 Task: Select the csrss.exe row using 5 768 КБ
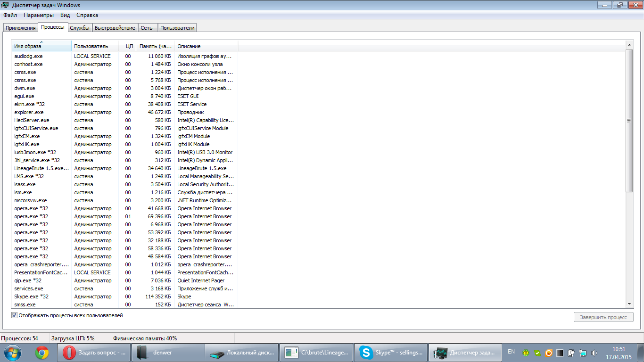[x=125, y=80]
